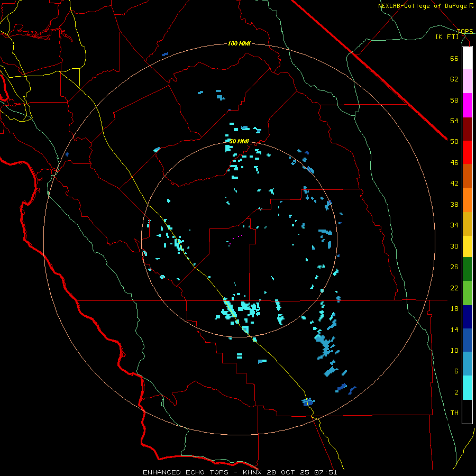Click the 34 legend value
Viewport: 476px width, 476px height.
tap(454, 225)
